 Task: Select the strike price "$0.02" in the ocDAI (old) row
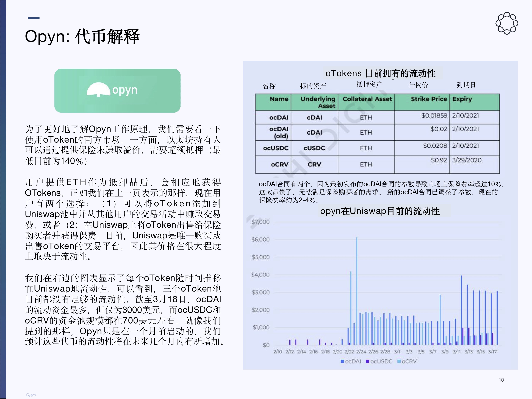tap(439, 129)
